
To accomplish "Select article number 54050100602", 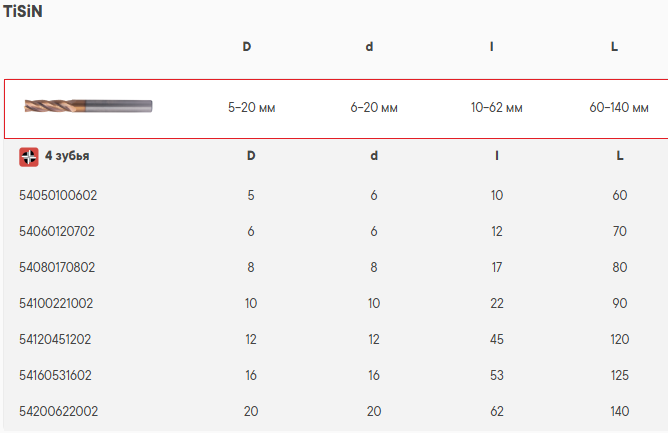I will [58, 195].
